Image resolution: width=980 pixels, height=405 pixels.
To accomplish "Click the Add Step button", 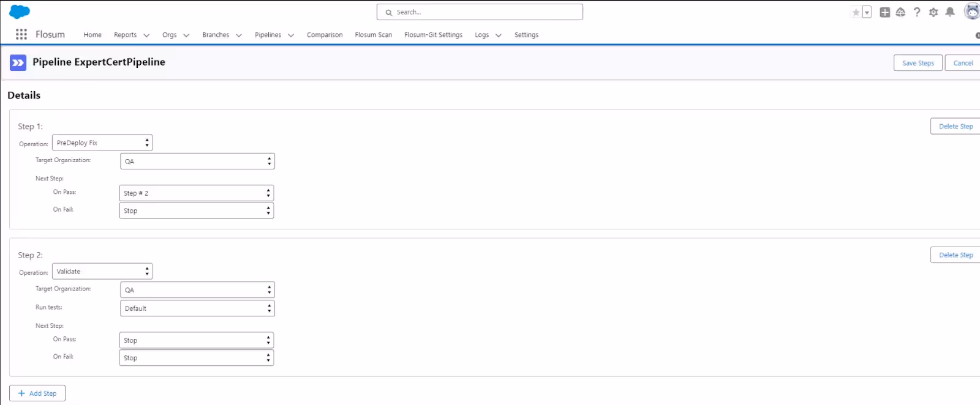I will click(x=37, y=393).
